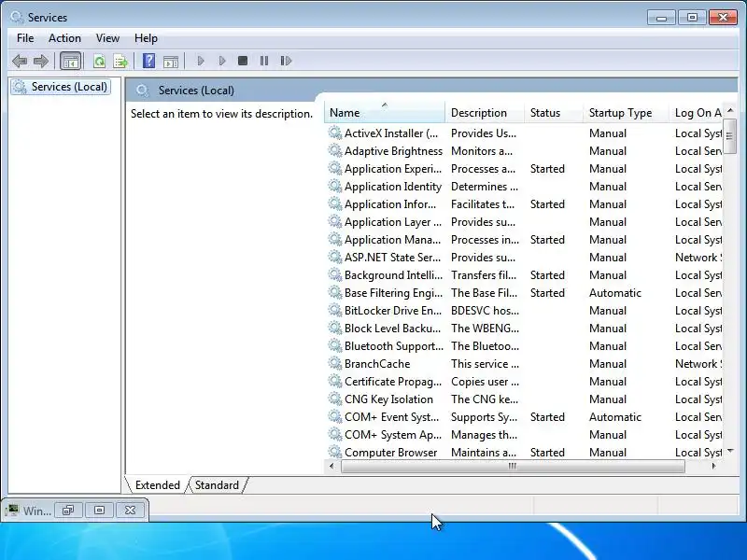Click the Show/Hide Action Pane icon
Image resolution: width=747 pixels, height=560 pixels.
point(171,61)
